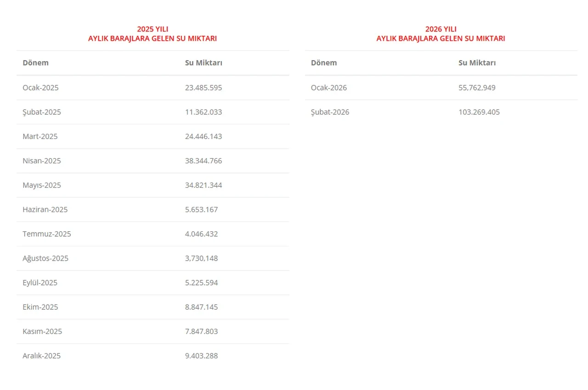Click the Eylül-2025 value 5.225.594
Screen dimensions: 588x390
202,283
